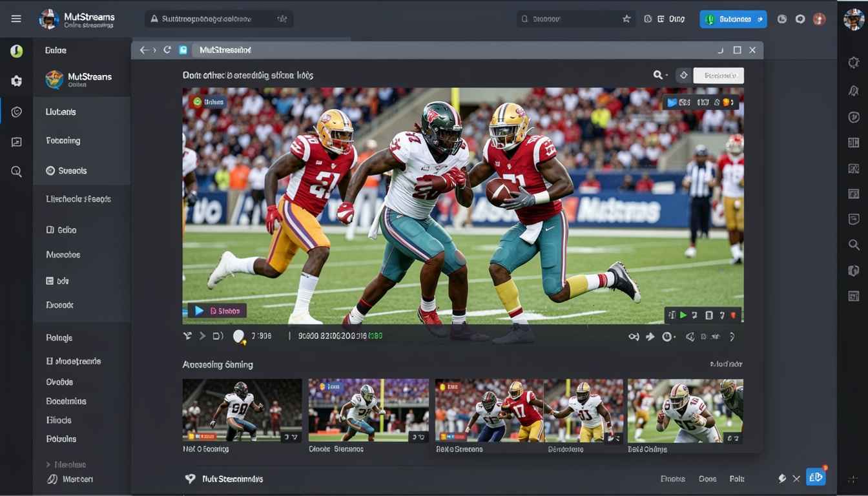Click the diamond icon button above video
This screenshot has height=496, width=868.
tap(683, 76)
